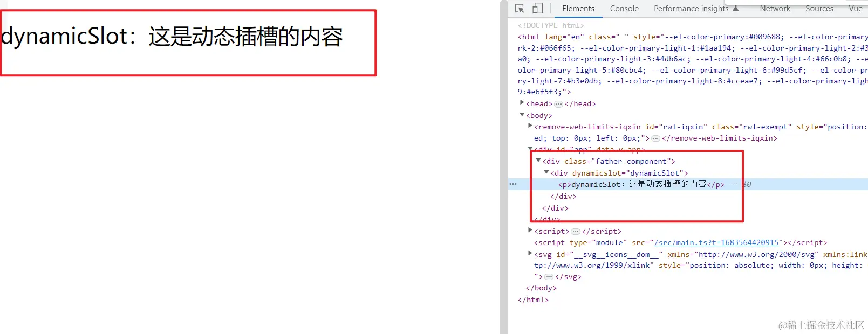
Task: Open the Performance insights tab
Action: tap(696, 9)
